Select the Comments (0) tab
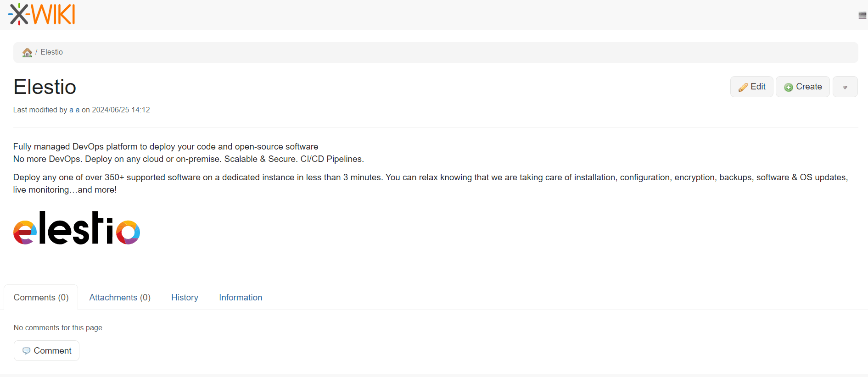 click(x=41, y=297)
